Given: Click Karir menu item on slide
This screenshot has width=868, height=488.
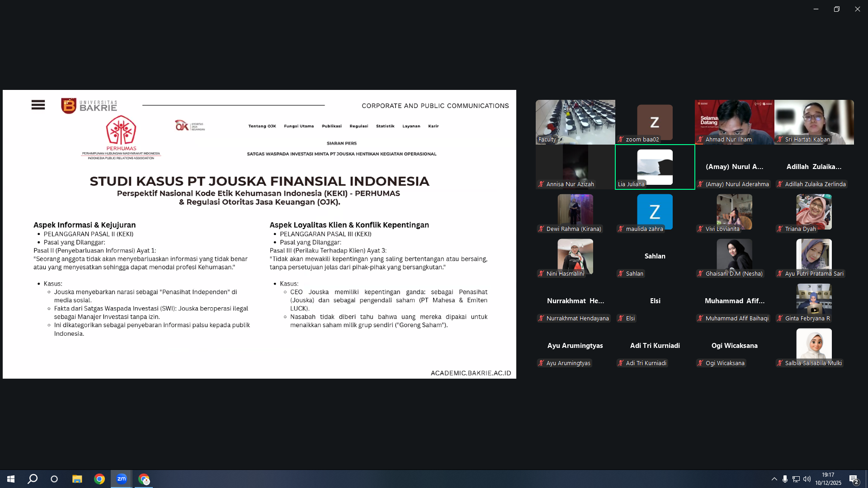Looking at the screenshot, I should [434, 126].
